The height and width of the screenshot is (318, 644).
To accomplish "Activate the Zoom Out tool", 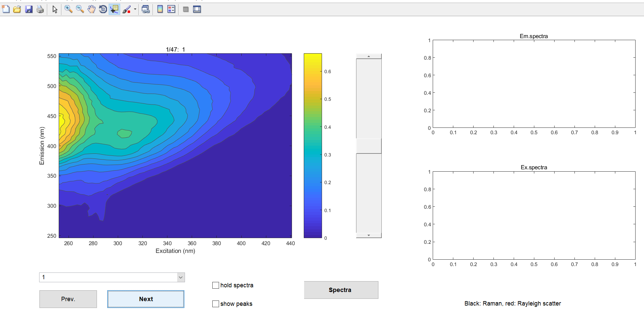I will 80,9.
